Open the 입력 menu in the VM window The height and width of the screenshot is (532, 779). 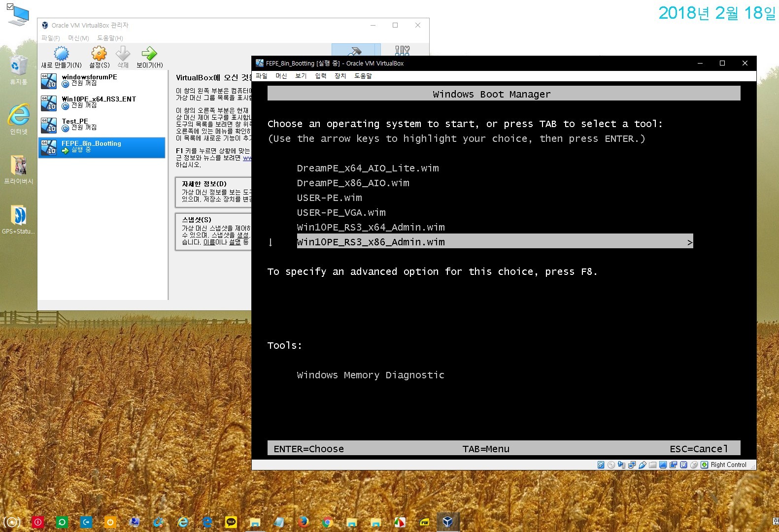pos(321,76)
